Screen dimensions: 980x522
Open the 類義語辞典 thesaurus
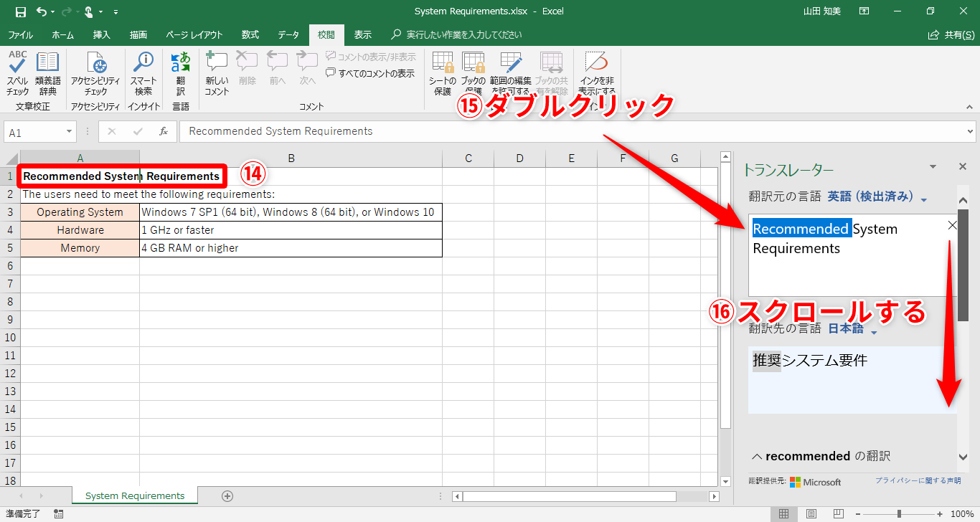click(48, 73)
